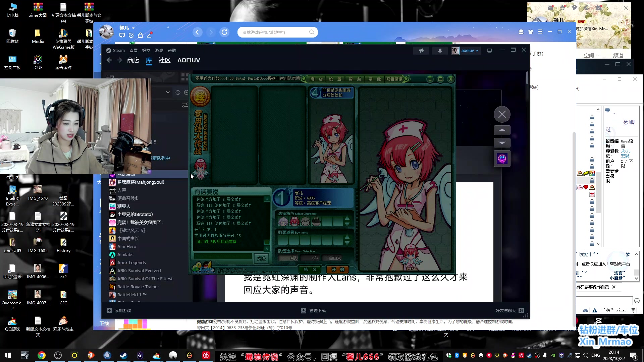Click the blue refresh button in game lobby

[224, 32]
